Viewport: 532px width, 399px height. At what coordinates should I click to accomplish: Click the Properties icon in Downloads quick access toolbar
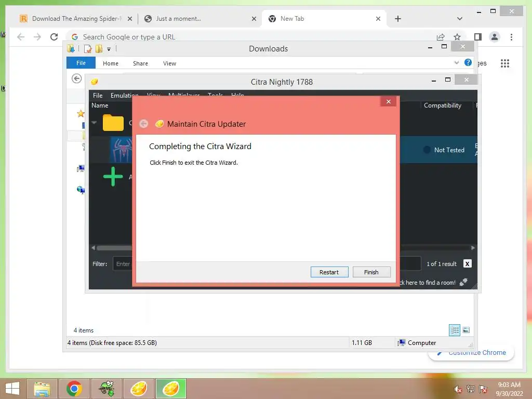88,49
